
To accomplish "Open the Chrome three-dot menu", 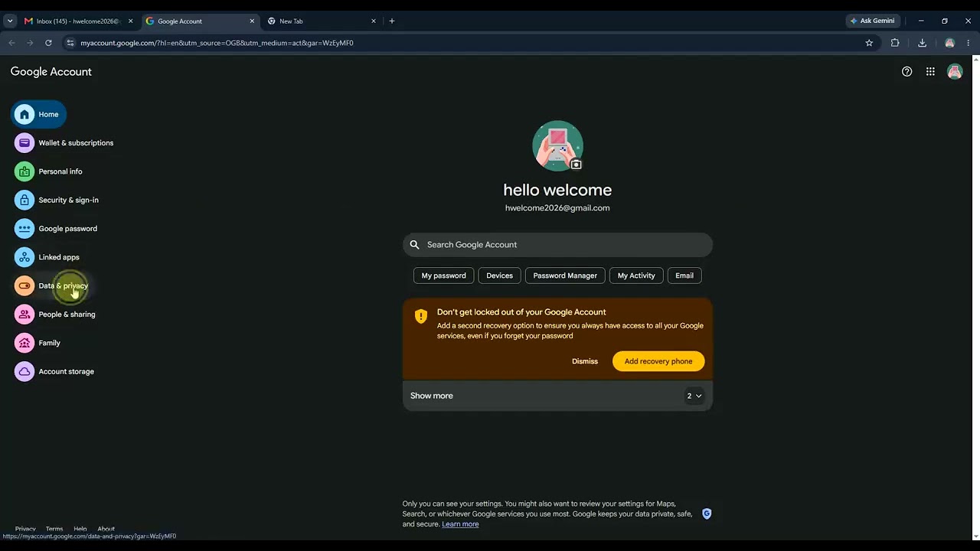I will 969,43.
